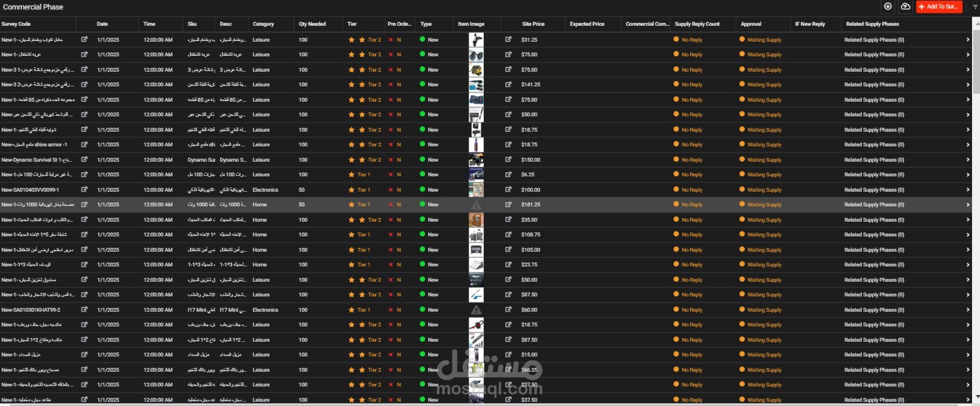Click the Expected Price column header
The height and width of the screenshot is (406, 980).
[587, 24]
